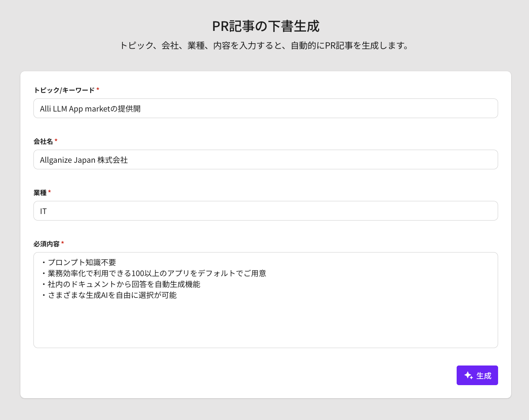Click the 業種 field label
This screenshot has height=420, width=529.
click(40, 193)
